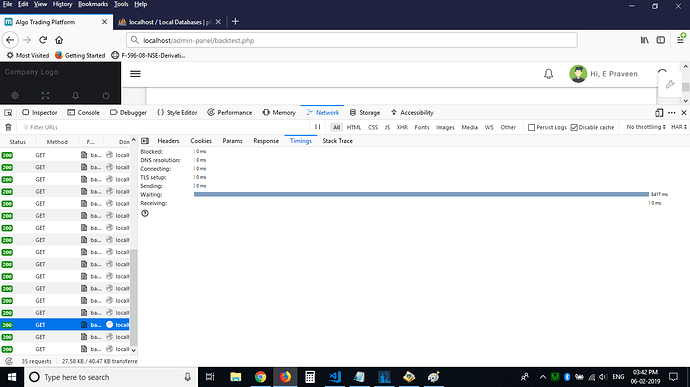Filter requests by Fonts
Viewport: 690px width, 387px height.
click(422, 127)
